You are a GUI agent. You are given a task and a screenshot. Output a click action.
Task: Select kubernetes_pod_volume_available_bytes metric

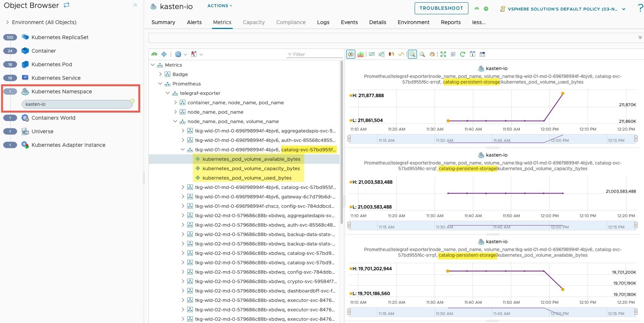[x=251, y=159]
